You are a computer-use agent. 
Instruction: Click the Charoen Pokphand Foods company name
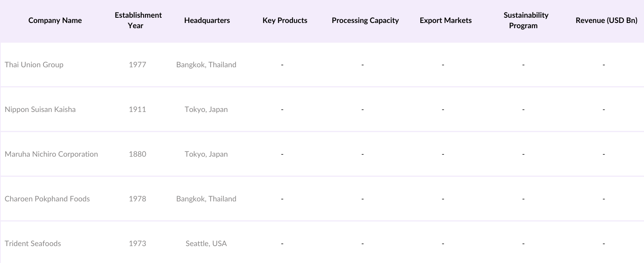click(x=47, y=199)
